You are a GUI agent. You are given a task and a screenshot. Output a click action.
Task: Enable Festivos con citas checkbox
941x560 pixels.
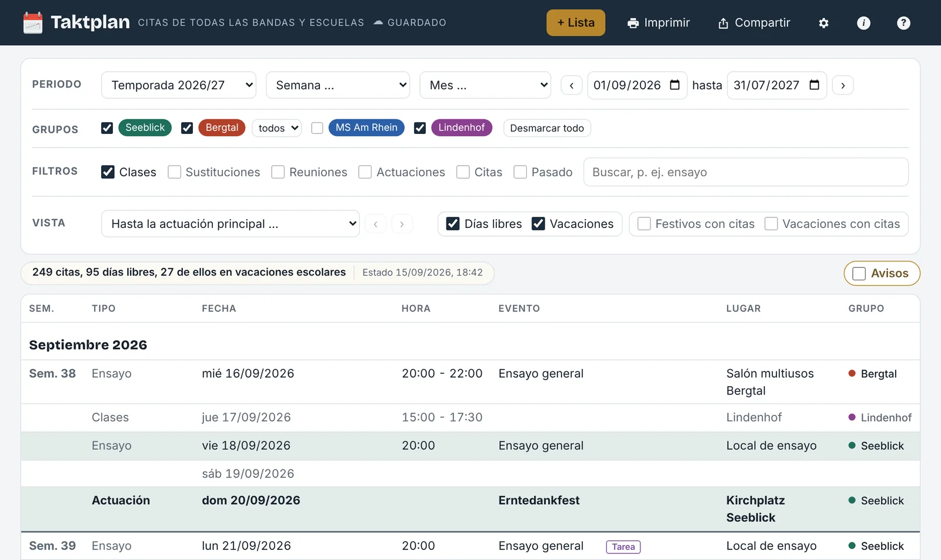pyautogui.click(x=644, y=224)
